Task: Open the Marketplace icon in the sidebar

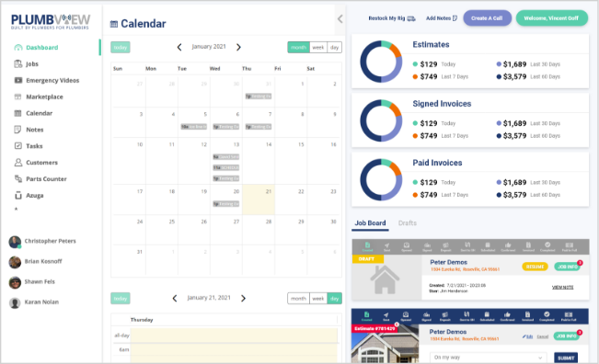Action: (18, 97)
